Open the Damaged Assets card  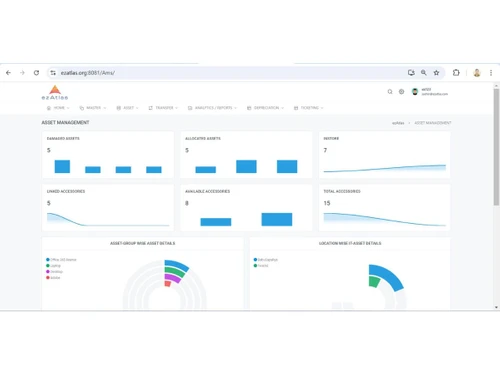[x=108, y=155]
